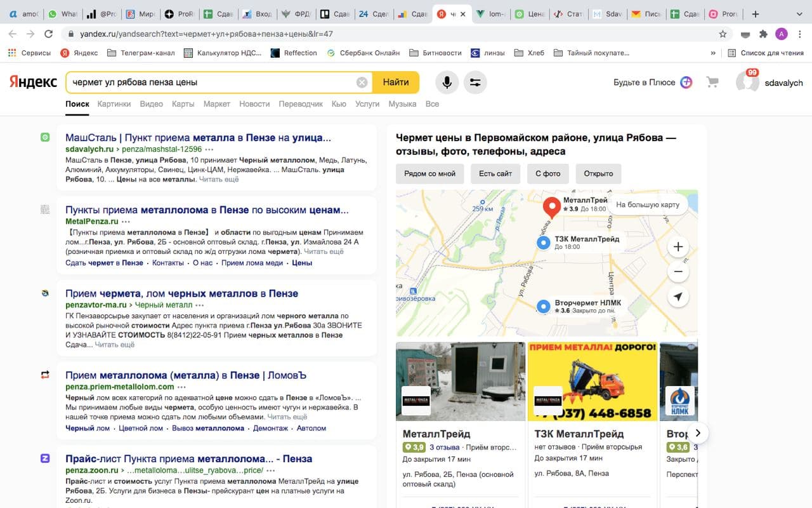
Task: Switch to Музыка search tab
Action: click(402, 104)
